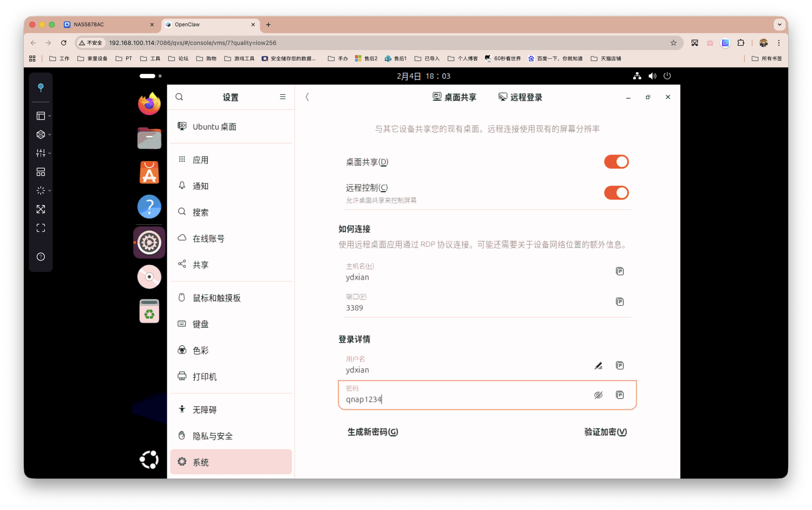Click the 验证加密 button
Viewport: 812px width, 510px height.
click(605, 432)
